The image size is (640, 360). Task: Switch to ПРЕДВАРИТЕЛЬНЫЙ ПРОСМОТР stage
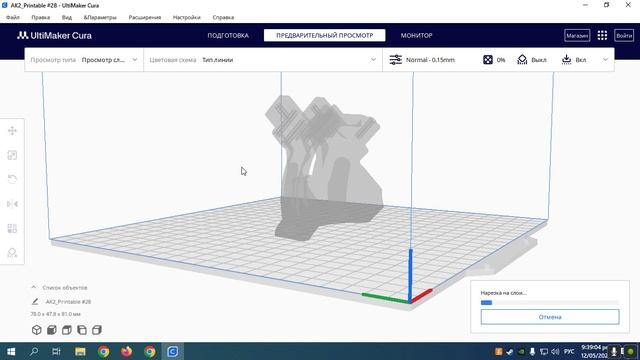pos(324,36)
